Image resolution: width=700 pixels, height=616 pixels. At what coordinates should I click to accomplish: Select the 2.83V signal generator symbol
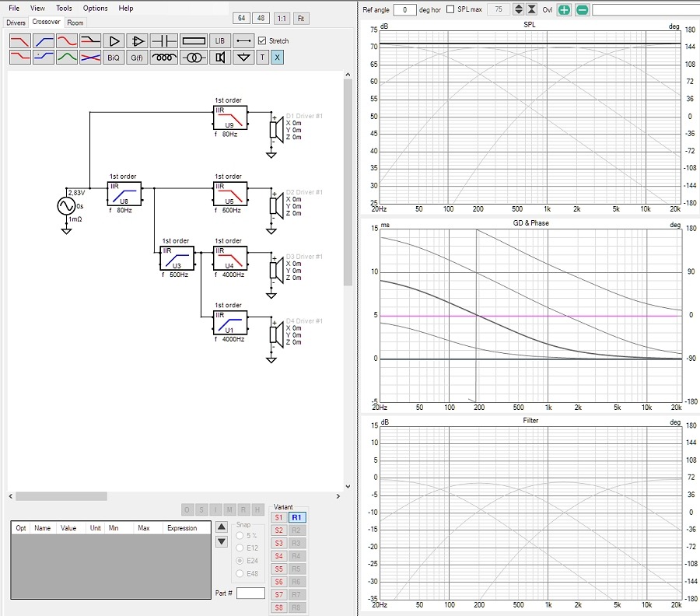click(x=66, y=206)
